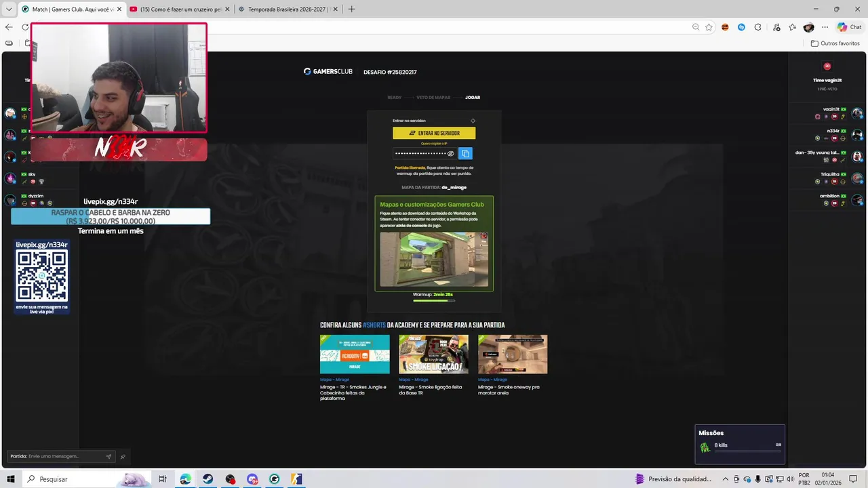Expand the browser tab list dropdown
Viewport: 868px width, 488px height.
[x=9, y=9]
